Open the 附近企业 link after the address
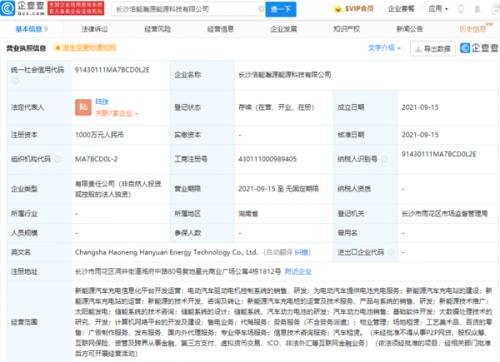This screenshot has width=500, height=362. click(298, 271)
